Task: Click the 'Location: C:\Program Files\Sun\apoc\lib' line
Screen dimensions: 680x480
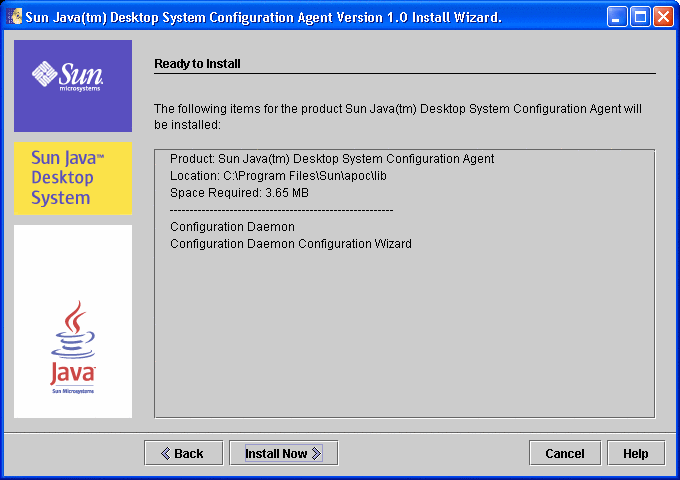Action: pos(278,176)
